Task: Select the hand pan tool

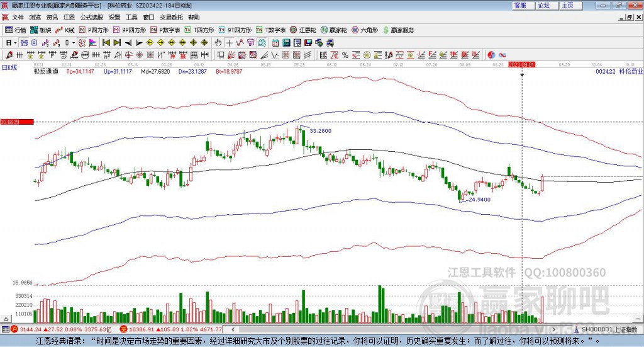Action: (x=218, y=43)
